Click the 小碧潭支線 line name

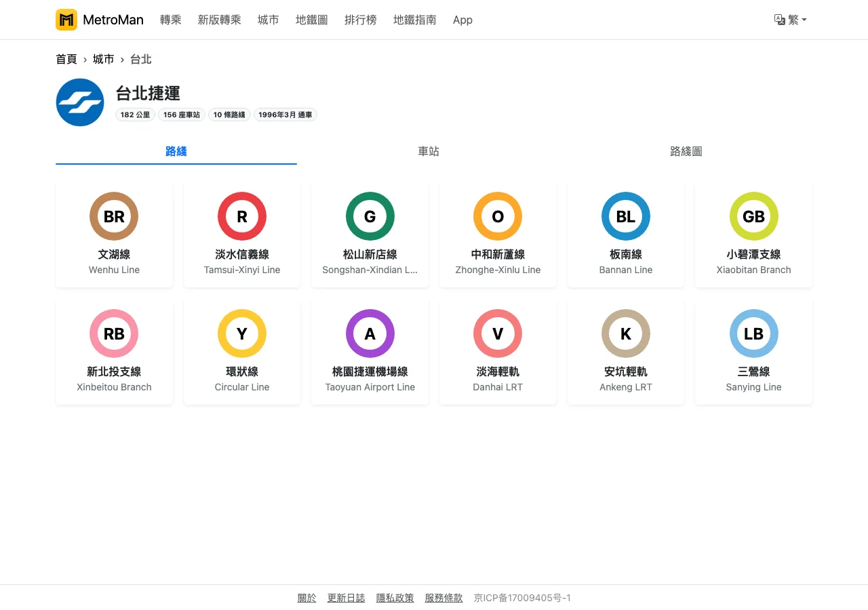click(754, 254)
